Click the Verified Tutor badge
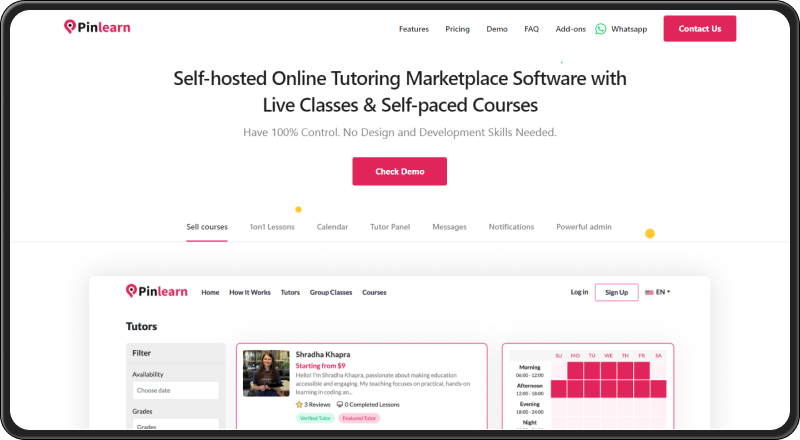800x440 pixels. (x=315, y=418)
